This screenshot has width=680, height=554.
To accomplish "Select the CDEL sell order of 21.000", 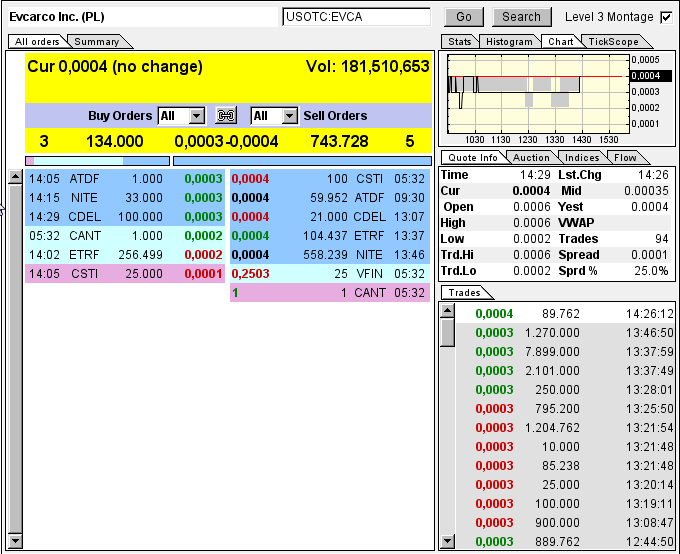I will [x=330, y=217].
